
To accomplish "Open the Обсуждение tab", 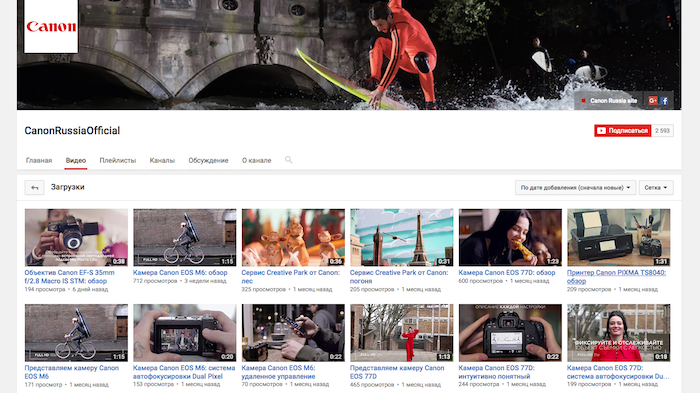I will click(208, 160).
